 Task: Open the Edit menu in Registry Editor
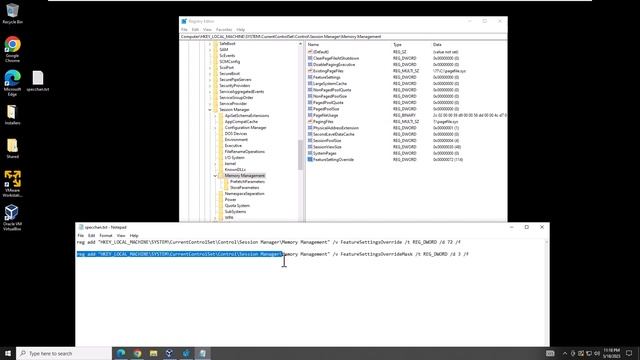pos(195,30)
